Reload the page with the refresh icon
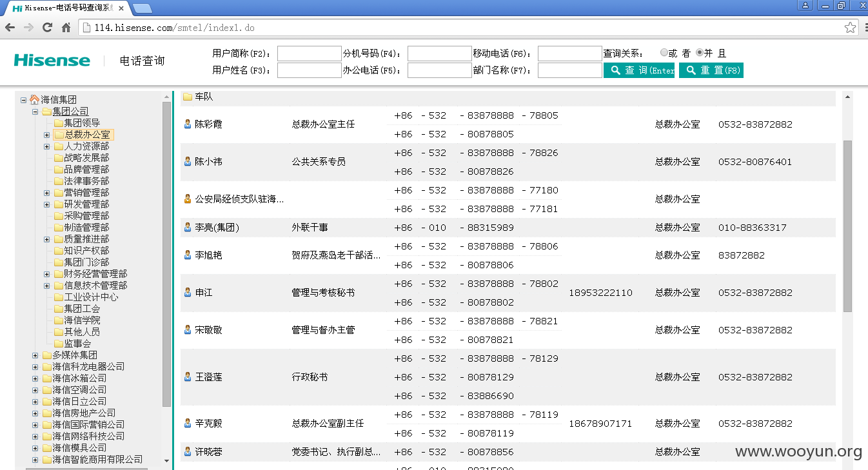 click(47, 28)
